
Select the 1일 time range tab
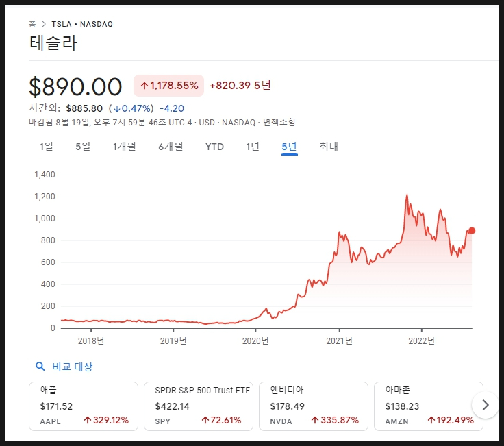point(47,147)
